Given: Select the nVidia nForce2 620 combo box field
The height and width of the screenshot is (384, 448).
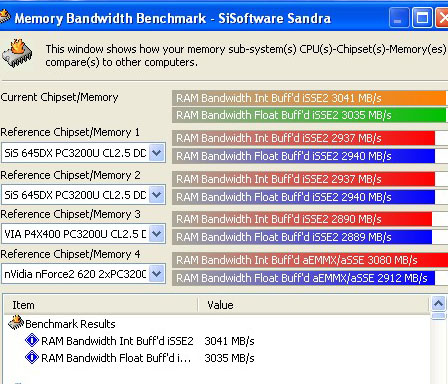Looking at the screenshot, I should pos(83,274).
